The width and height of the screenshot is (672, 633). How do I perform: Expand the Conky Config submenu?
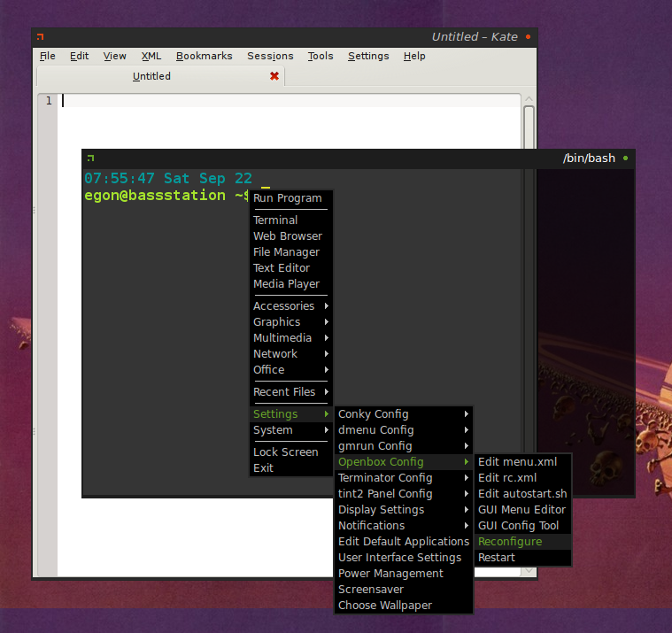pyautogui.click(x=403, y=414)
